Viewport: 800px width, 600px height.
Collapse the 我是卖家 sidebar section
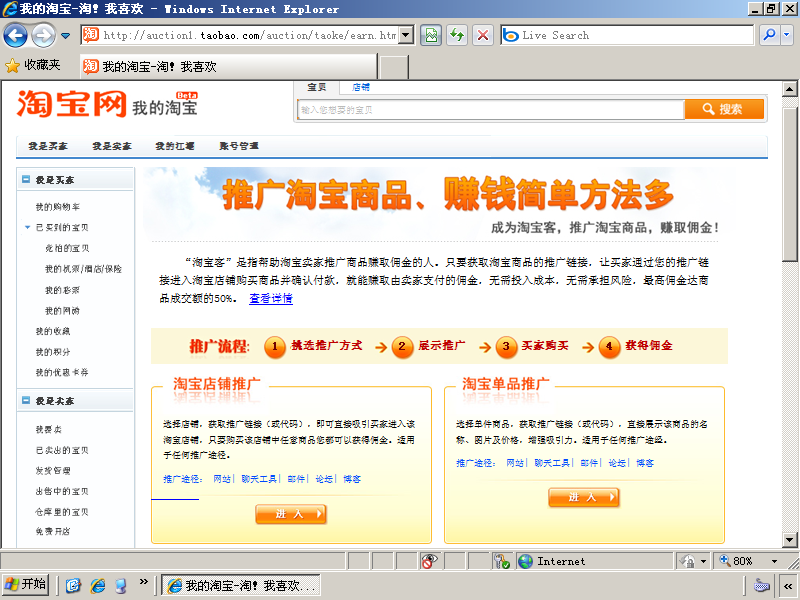(x=26, y=401)
